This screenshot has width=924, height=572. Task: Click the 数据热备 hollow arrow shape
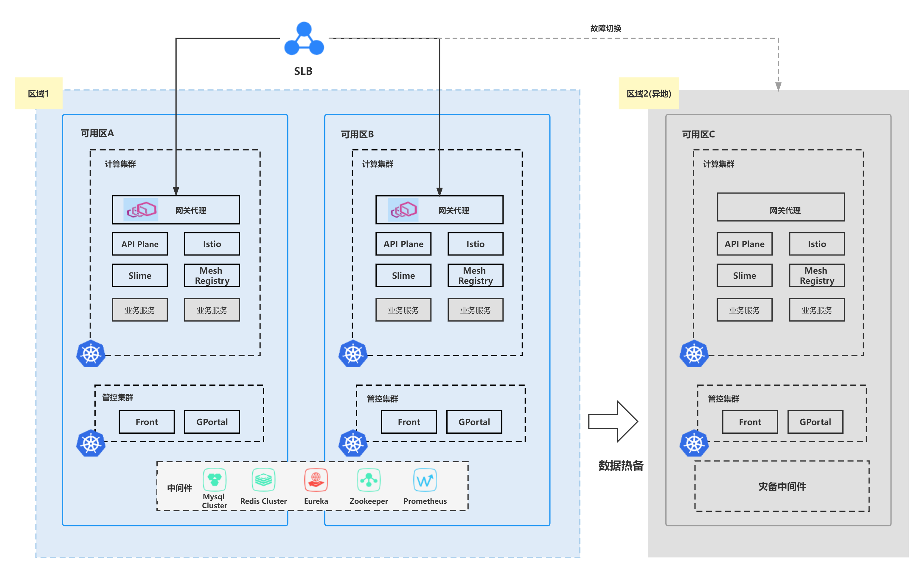[613, 421]
